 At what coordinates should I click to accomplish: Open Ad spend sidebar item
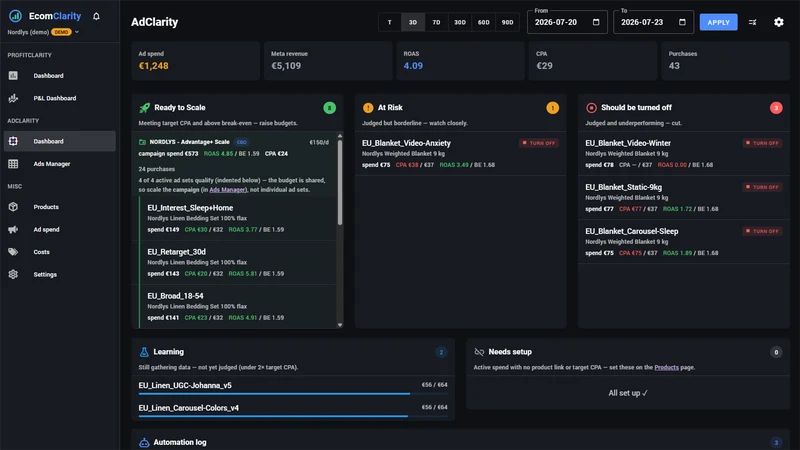tap(60, 229)
